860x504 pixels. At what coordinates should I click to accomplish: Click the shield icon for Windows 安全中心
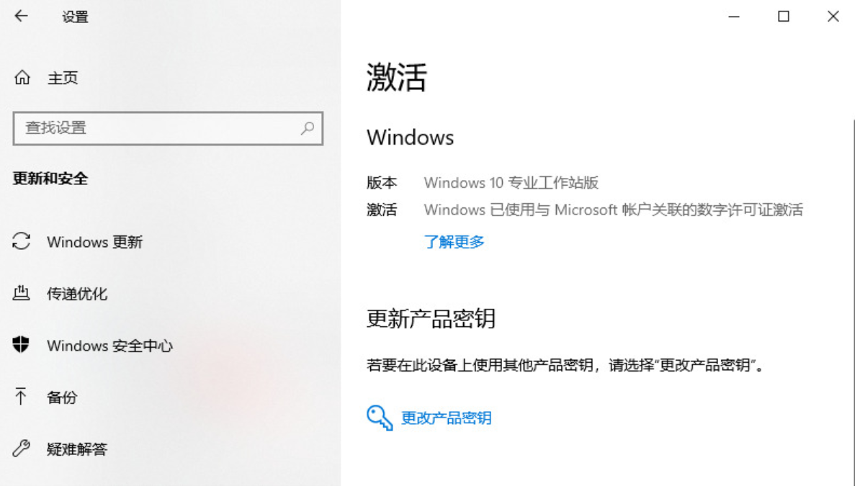tap(21, 345)
